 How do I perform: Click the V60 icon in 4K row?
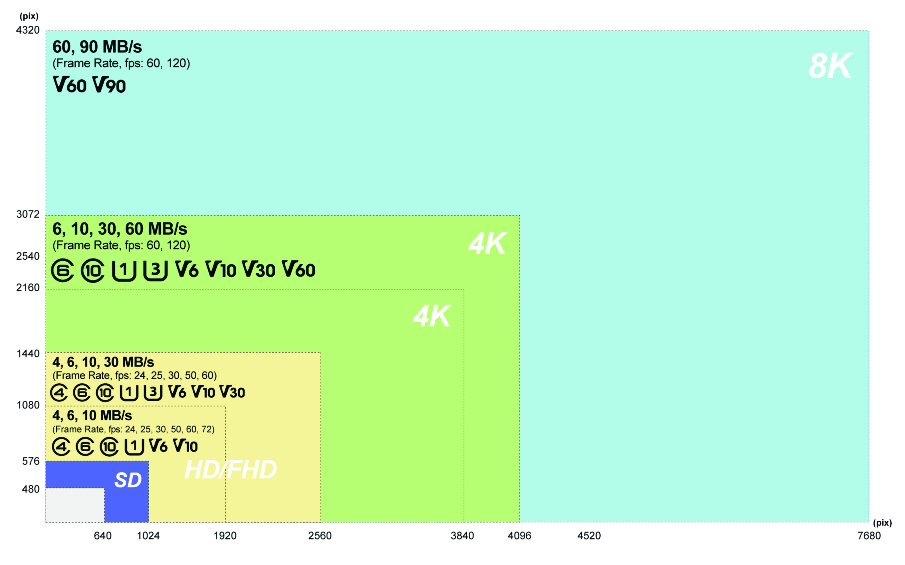(x=298, y=270)
